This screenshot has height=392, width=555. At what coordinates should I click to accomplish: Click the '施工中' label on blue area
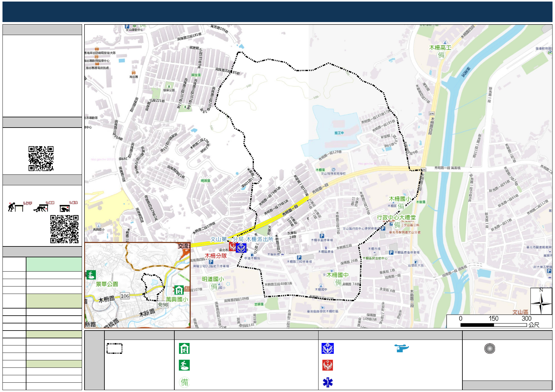point(339,133)
